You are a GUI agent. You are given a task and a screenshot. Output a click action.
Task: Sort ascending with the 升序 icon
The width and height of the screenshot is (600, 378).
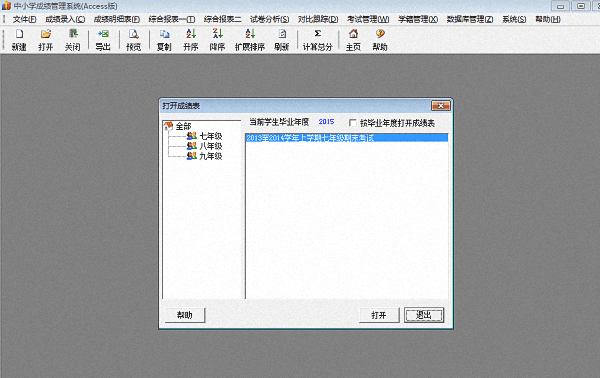coord(191,39)
